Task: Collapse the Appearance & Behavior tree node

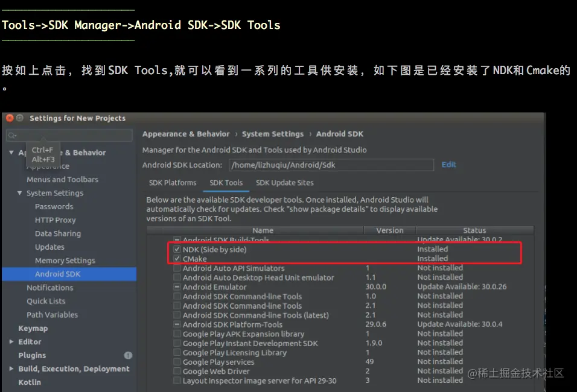Action: 11,152
